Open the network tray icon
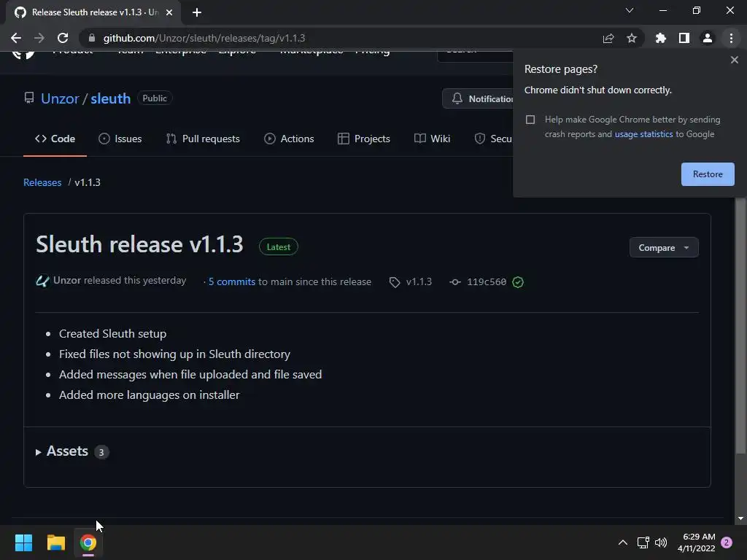The width and height of the screenshot is (747, 560). point(643,542)
